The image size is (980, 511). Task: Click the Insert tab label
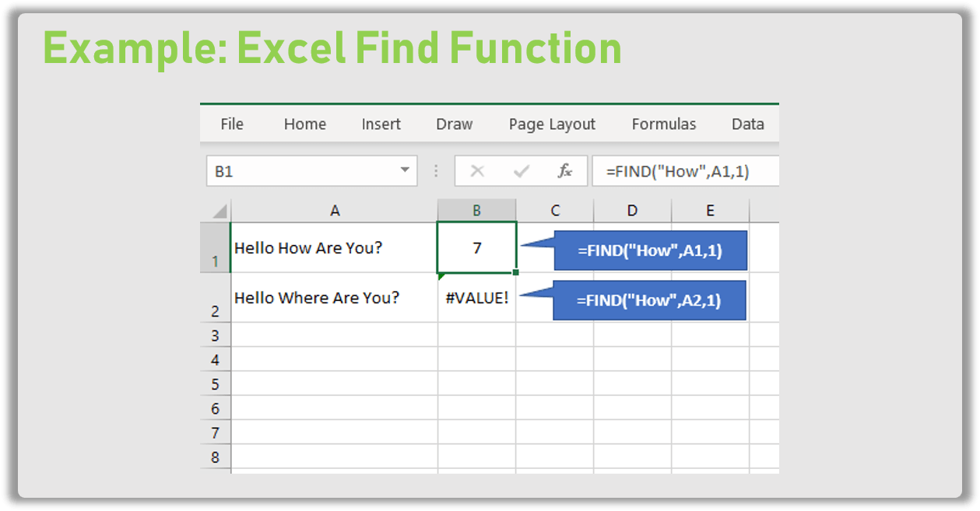[x=381, y=124]
